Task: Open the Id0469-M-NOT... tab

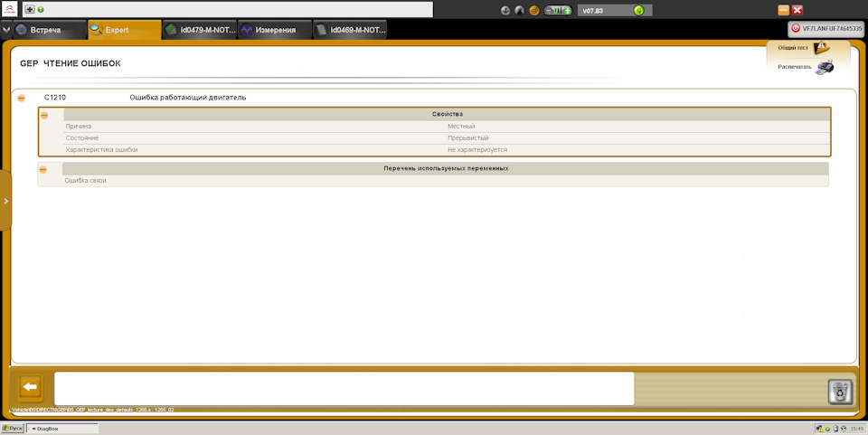Action: tap(350, 30)
